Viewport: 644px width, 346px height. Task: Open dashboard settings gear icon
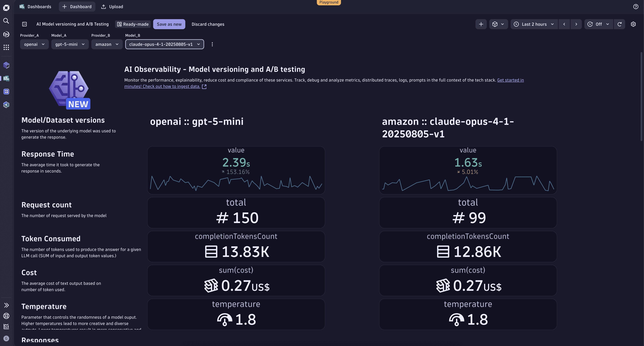point(633,24)
